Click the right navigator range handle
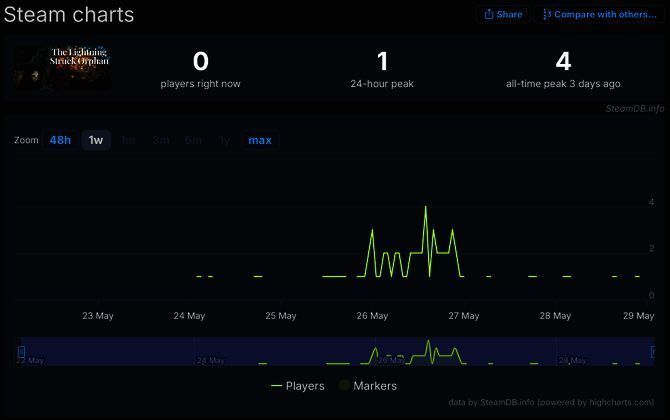The image size is (670, 420). 637,351
